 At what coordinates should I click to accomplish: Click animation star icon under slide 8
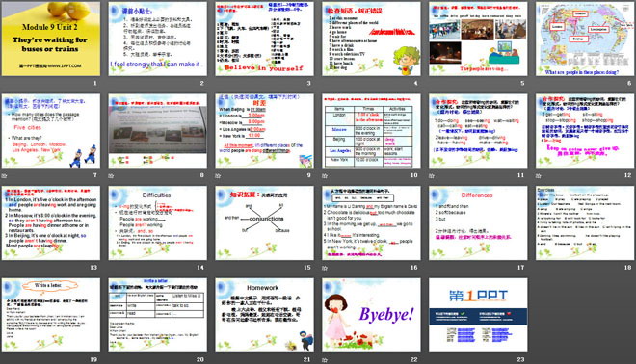coord(111,176)
